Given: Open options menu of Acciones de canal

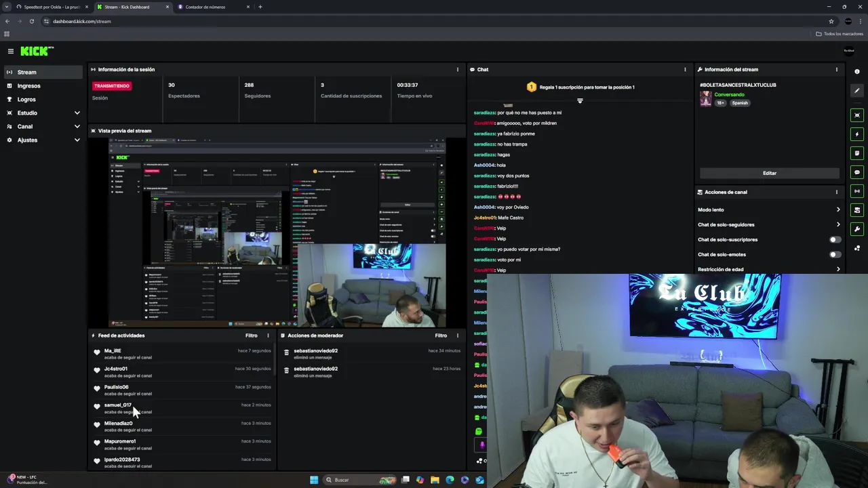Looking at the screenshot, I should point(836,192).
